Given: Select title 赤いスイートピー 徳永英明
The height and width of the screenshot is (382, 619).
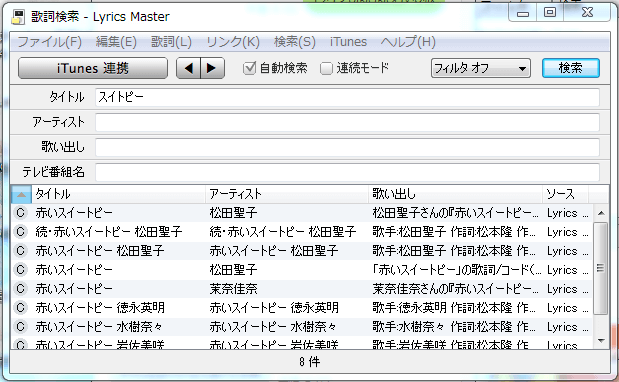Looking at the screenshot, I should pyautogui.click(x=100, y=308).
